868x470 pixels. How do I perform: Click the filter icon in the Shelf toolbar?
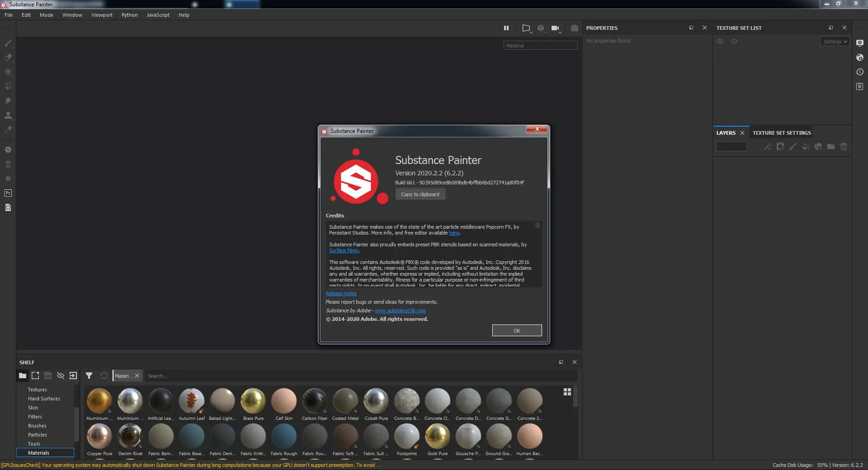tap(89, 376)
